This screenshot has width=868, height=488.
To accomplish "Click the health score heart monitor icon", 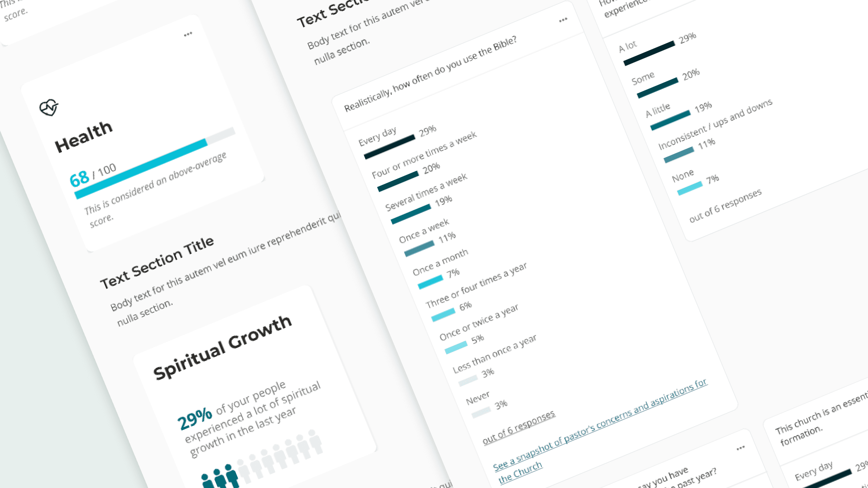I will coord(49,107).
